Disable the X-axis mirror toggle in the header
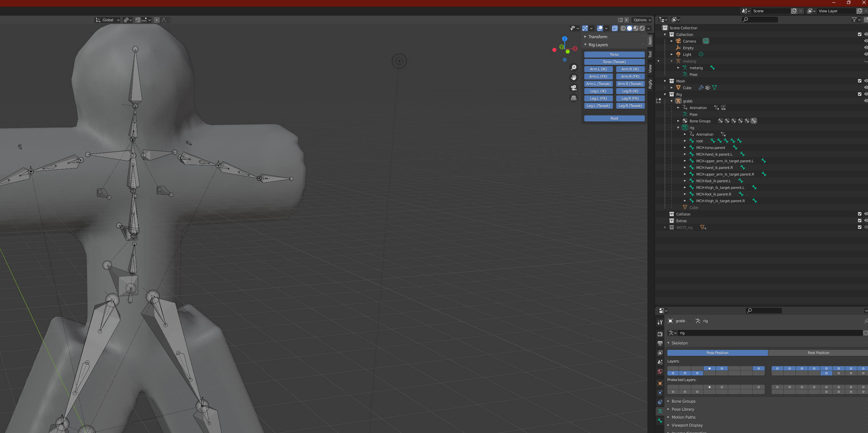 pos(627,20)
